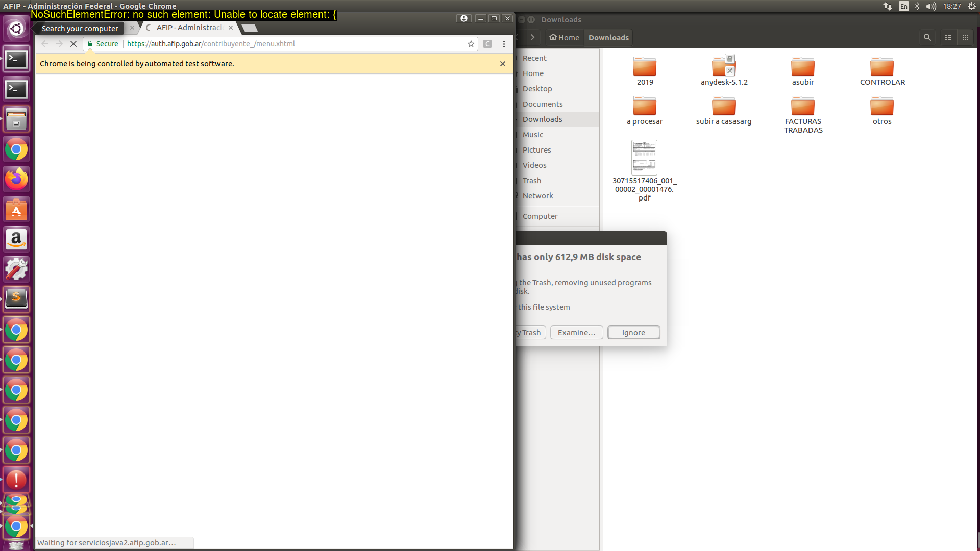
Task: Open the Files grid view options
Action: (x=966, y=37)
